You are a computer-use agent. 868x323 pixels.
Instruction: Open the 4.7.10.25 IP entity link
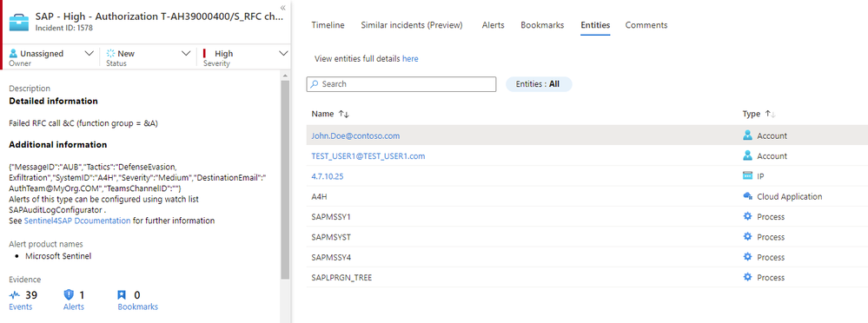[328, 176]
